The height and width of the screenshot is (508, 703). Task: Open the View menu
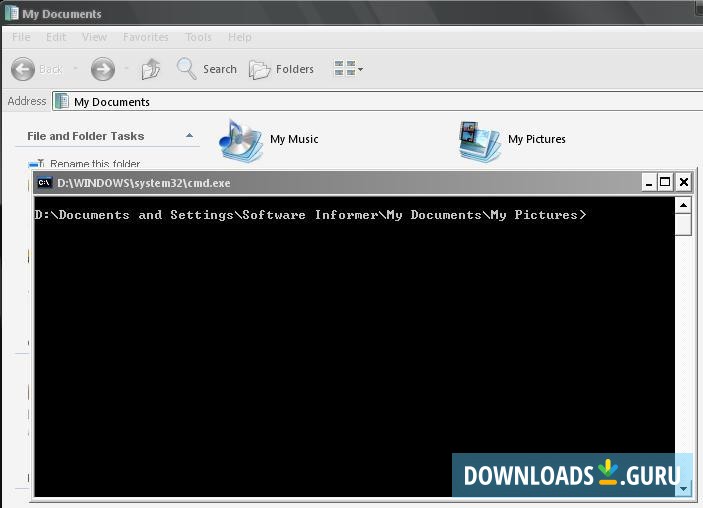[x=94, y=37]
